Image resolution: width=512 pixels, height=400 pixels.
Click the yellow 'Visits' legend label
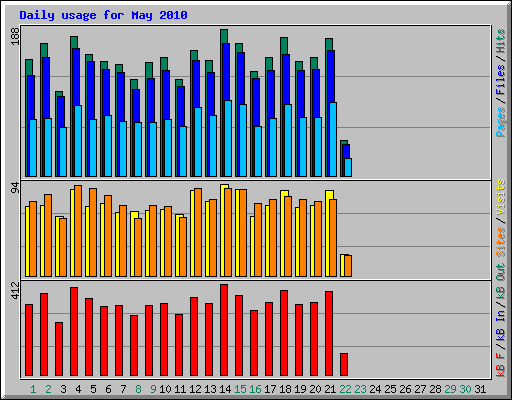[x=500, y=197]
